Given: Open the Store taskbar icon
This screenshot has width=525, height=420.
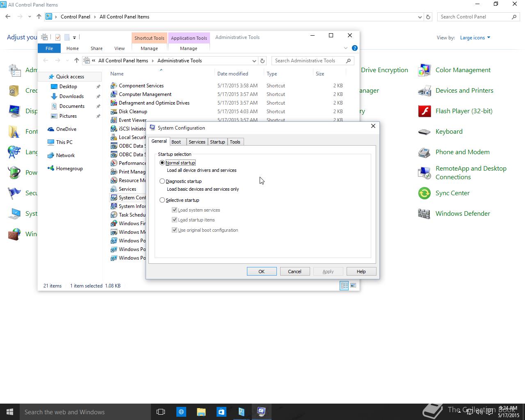Looking at the screenshot, I should (221, 412).
